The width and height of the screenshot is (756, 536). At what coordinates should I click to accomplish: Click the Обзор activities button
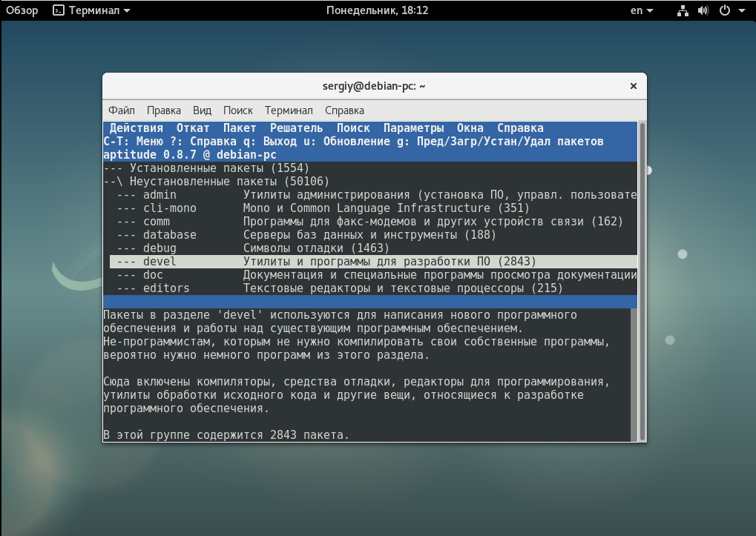[22, 10]
